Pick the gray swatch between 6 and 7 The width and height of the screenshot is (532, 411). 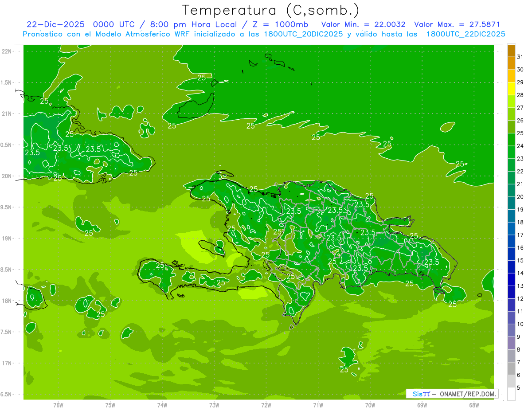[x=511, y=368]
